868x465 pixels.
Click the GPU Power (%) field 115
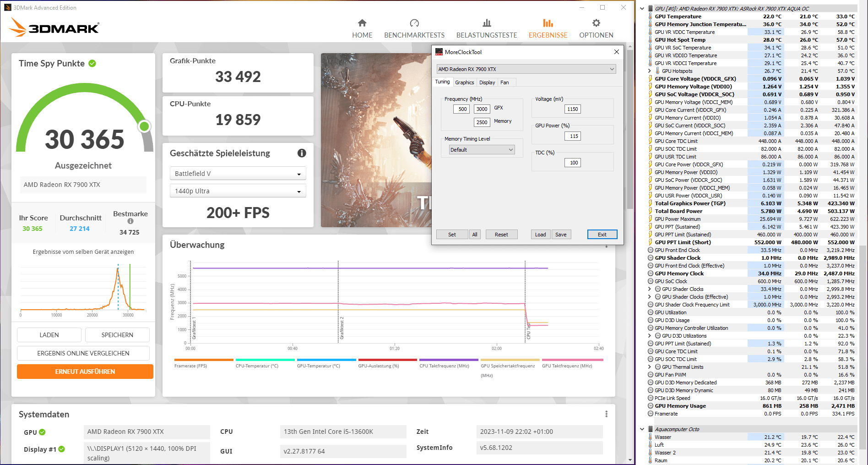[x=572, y=136]
